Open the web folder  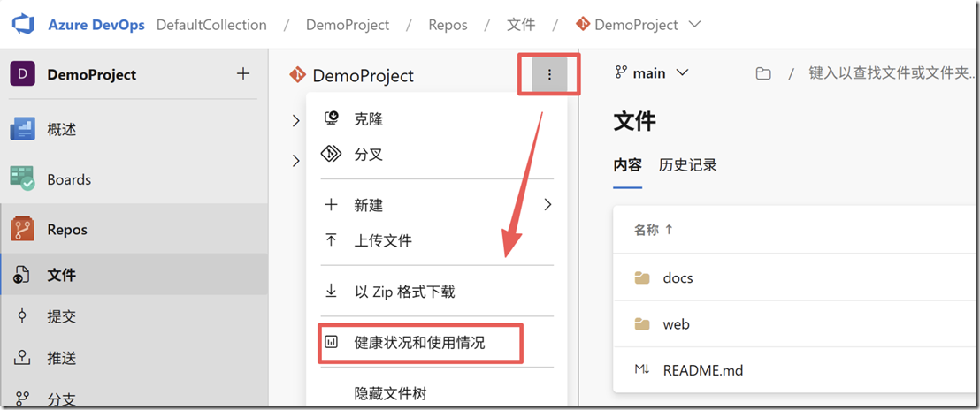pos(677,324)
